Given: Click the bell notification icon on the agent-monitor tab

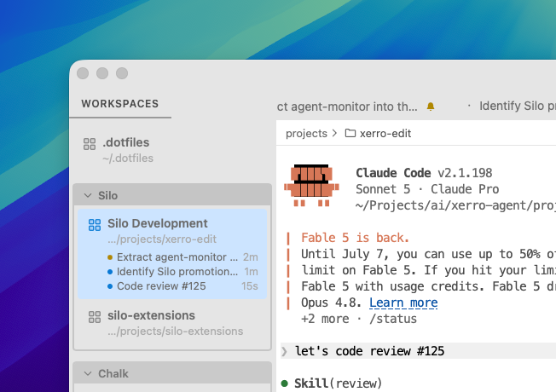Looking at the screenshot, I should pyautogui.click(x=431, y=107).
